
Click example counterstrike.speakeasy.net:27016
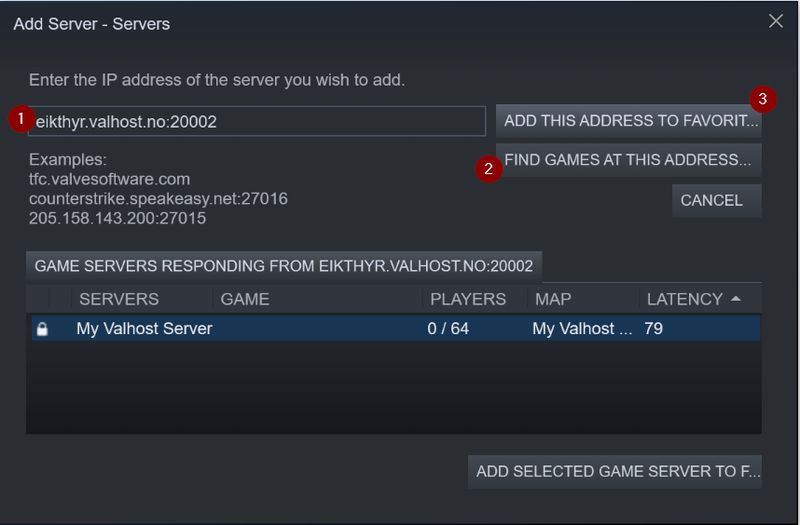tap(158, 198)
